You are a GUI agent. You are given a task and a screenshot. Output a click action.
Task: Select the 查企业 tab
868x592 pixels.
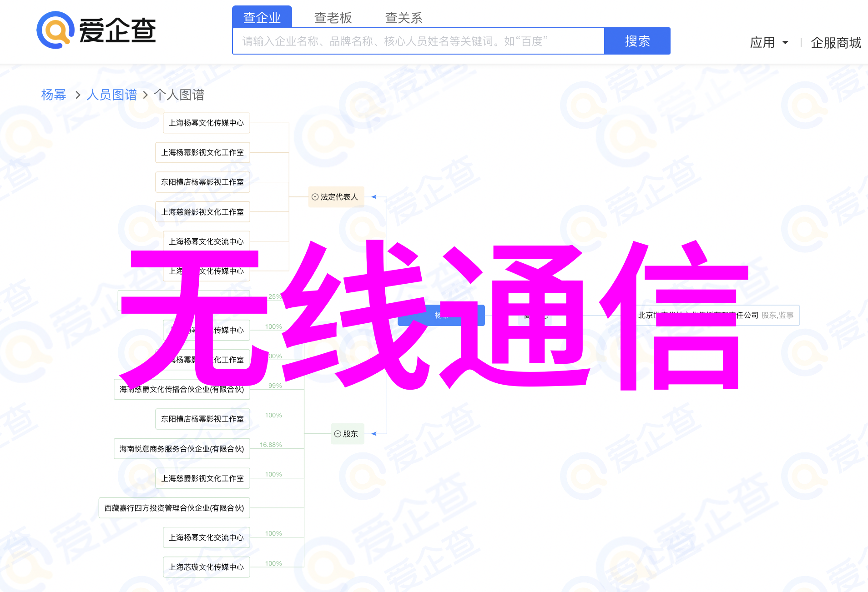click(262, 17)
